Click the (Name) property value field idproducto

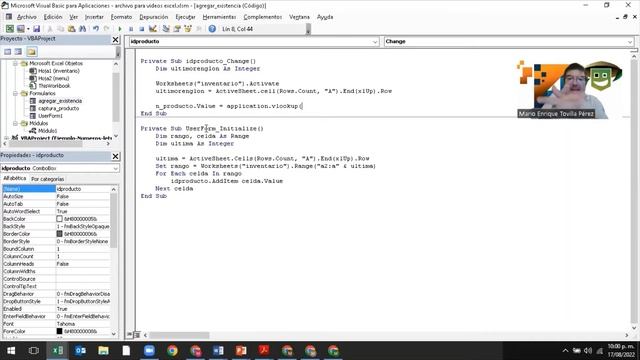point(83,189)
